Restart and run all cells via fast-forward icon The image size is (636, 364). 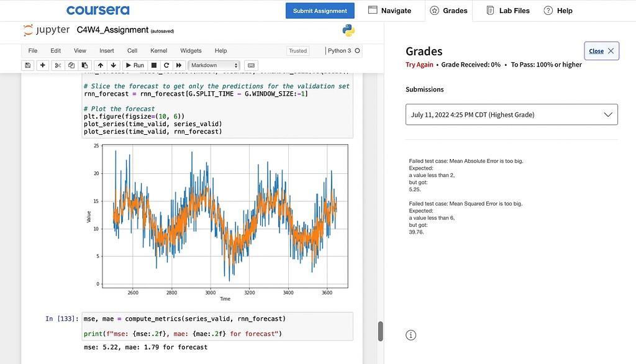178,65
